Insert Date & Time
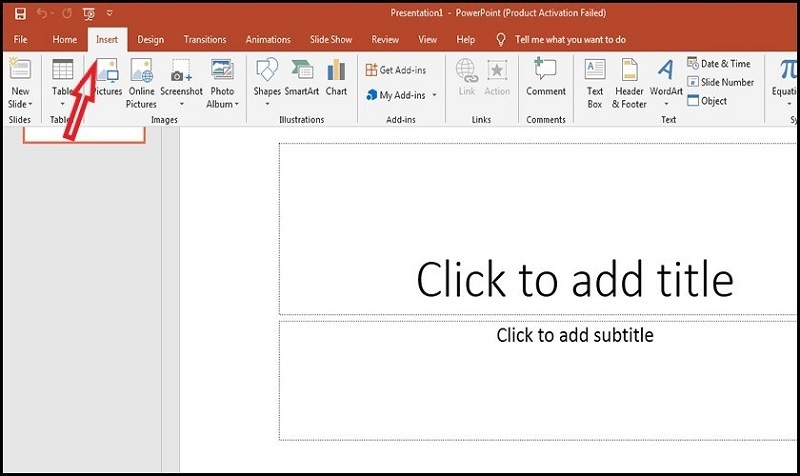The width and height of the screenshot is (800, 476). click(718, 64)
